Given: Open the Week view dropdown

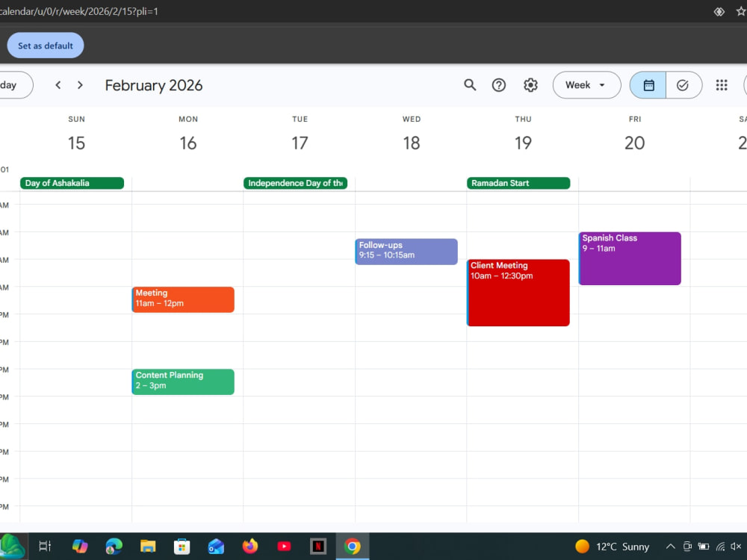Looking at the screenshot, I should point(586,85).
